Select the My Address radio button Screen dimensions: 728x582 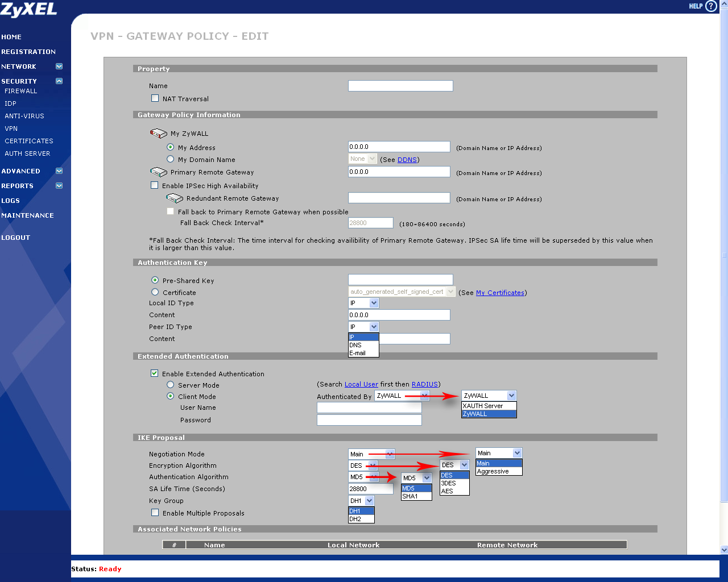(170, 147)
